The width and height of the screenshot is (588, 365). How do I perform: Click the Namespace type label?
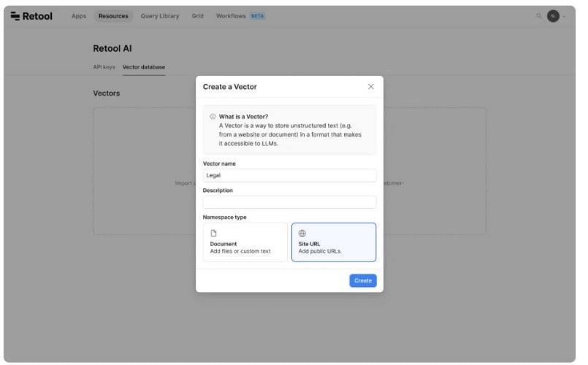[225, 218]
